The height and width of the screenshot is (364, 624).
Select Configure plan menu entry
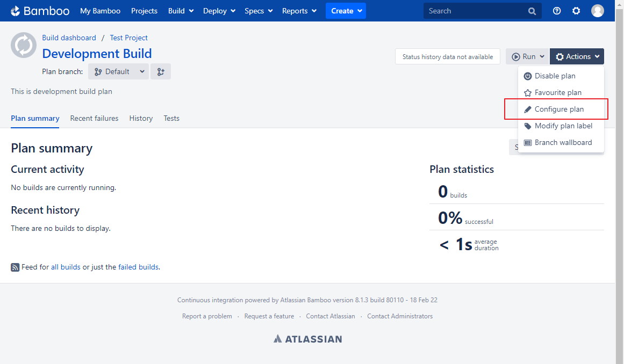point(561,110)
